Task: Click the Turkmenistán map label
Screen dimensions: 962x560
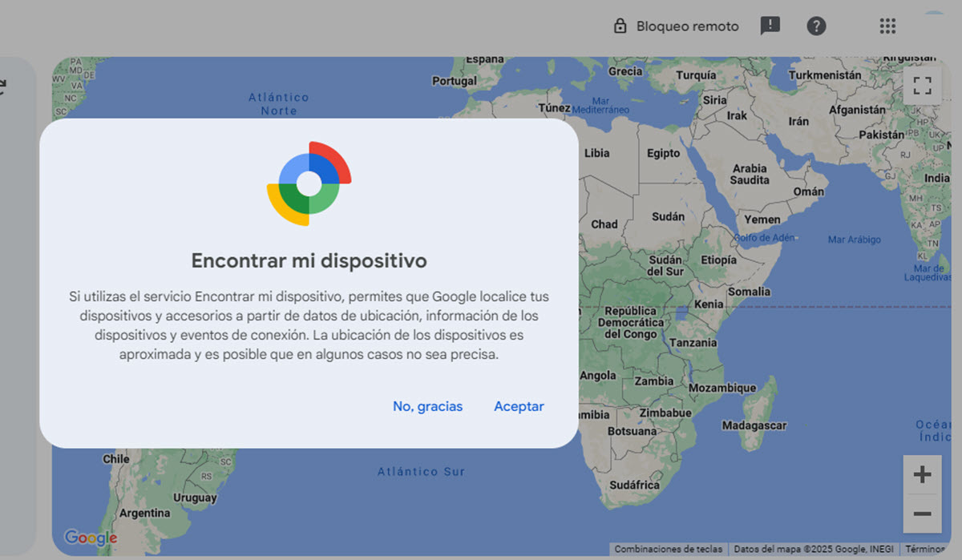Action: point(825,75)
